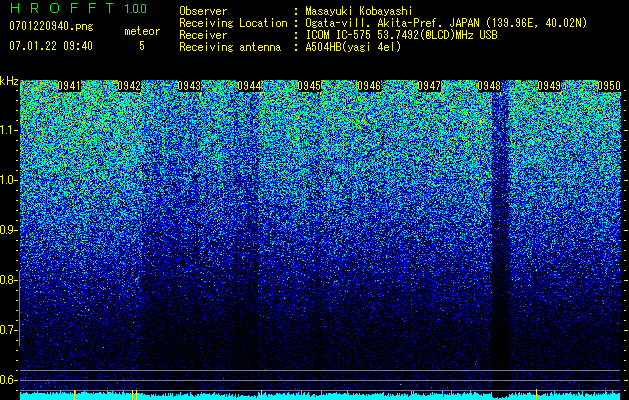This screenshot has height=400, width=629.
Task: Click the 'Receiving Location' label
Action: [233, 23]
